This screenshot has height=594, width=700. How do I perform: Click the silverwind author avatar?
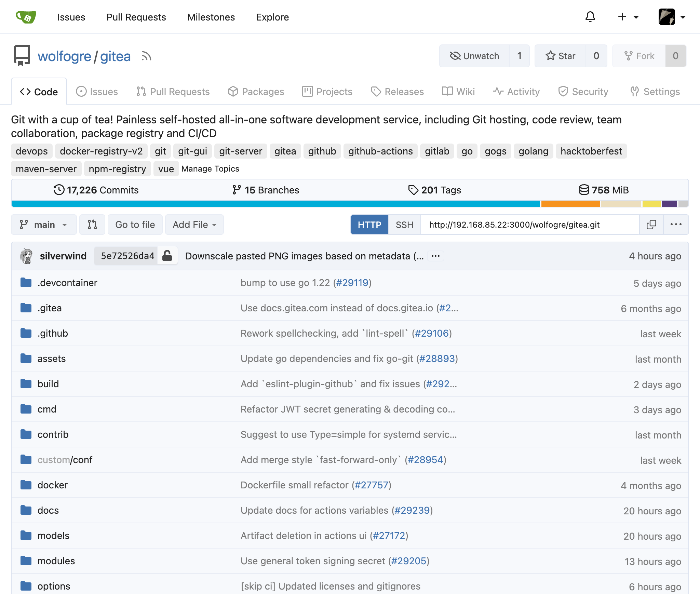26,256
